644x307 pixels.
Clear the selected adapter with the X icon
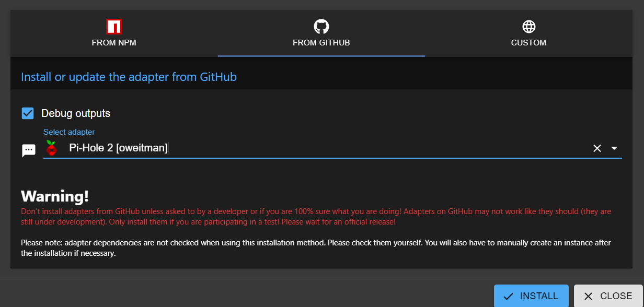597,148
